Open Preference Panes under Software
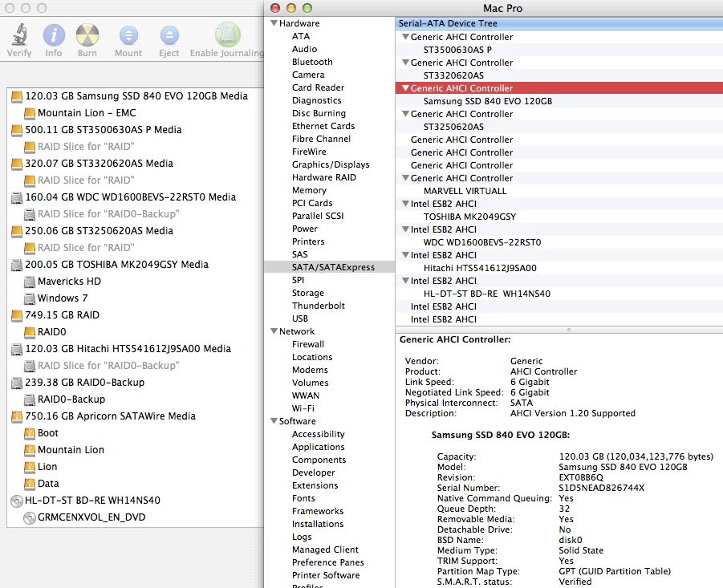Viewport: 723px width, 588px height. (328, 562)
